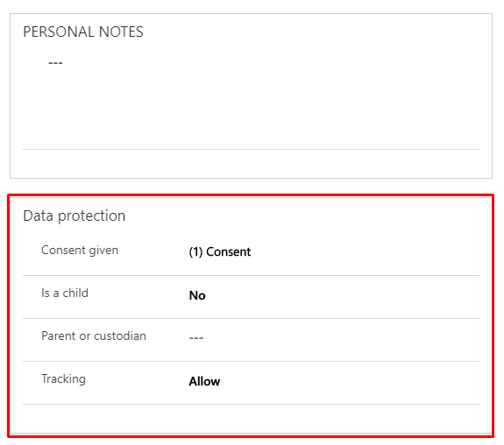Click the Tracking row in Data protection

coord(251,383)
